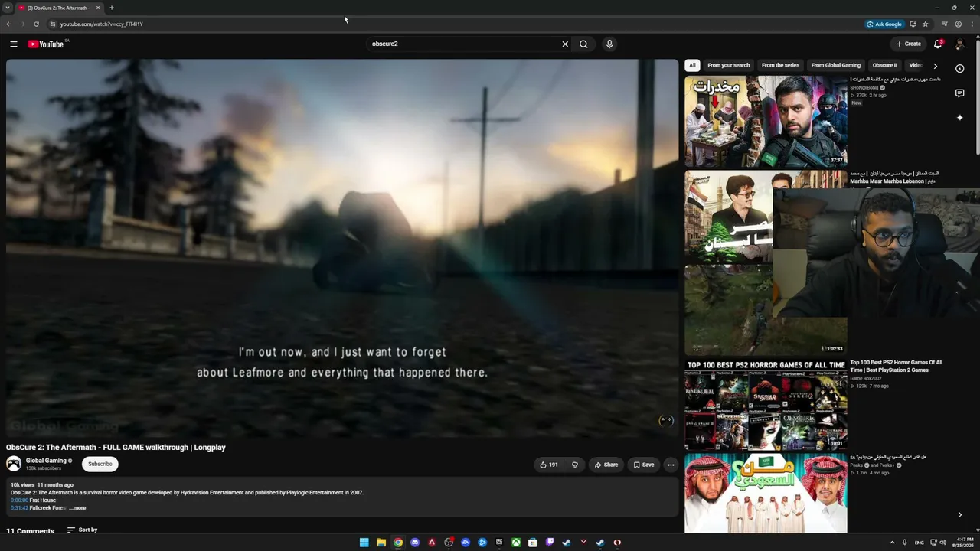Select the From your search chip

click(729, 66)
